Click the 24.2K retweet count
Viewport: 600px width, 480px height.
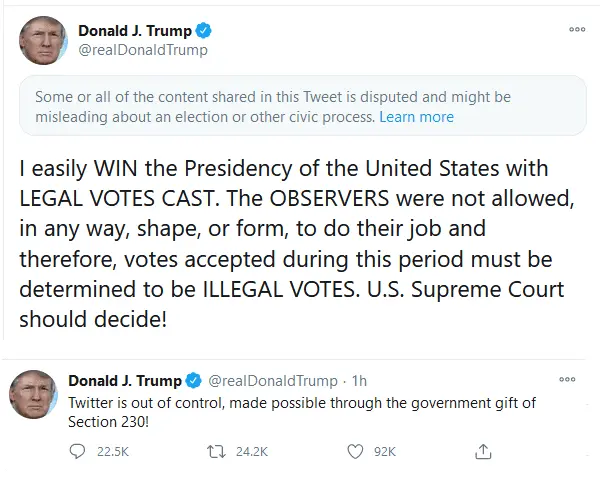tap(250, 452)
